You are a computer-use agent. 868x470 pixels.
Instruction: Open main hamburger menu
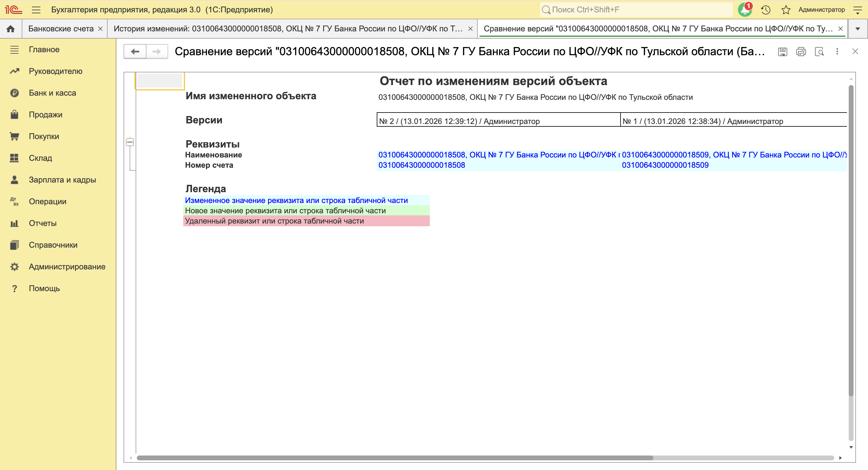(36, 9)
